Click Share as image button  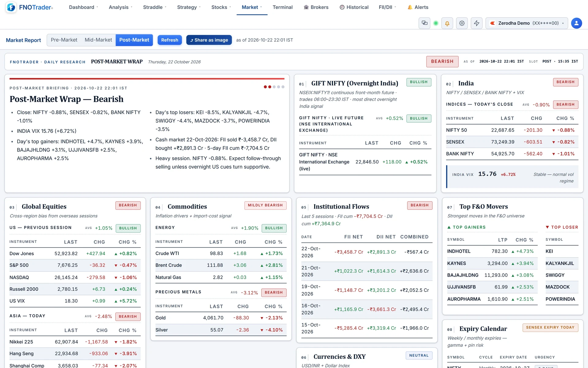click(209, 40)
